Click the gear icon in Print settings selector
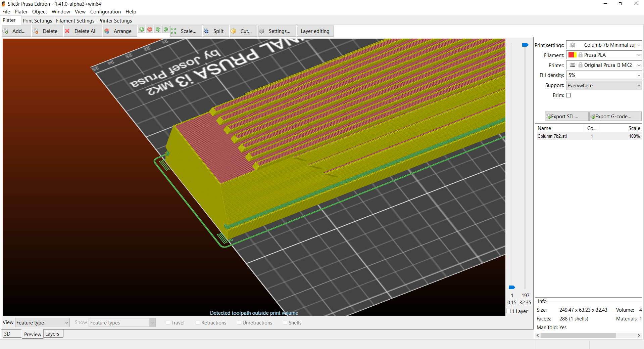644x349 pixels. 573,45
